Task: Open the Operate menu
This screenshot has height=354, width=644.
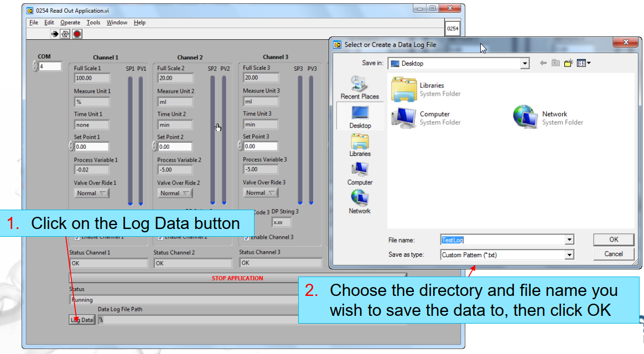Action: (x=70, y=23)
